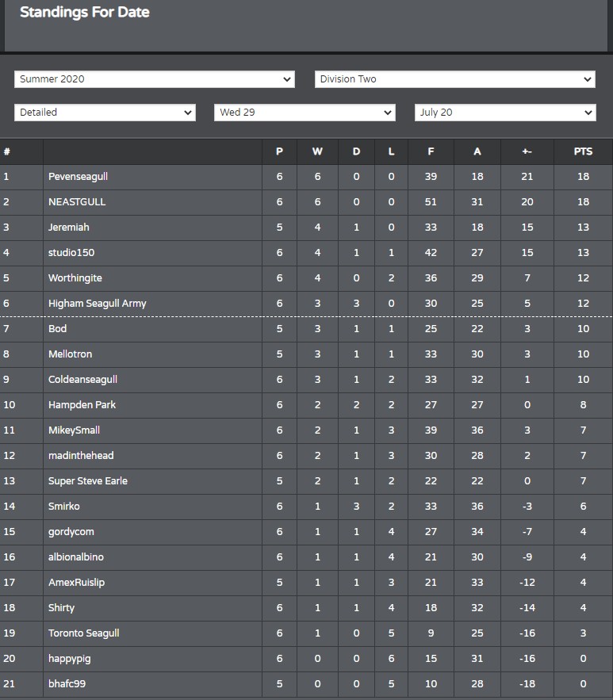Open the July 20 month dropdown
Viewport: 613px width, 700px height.
[505, 113]
